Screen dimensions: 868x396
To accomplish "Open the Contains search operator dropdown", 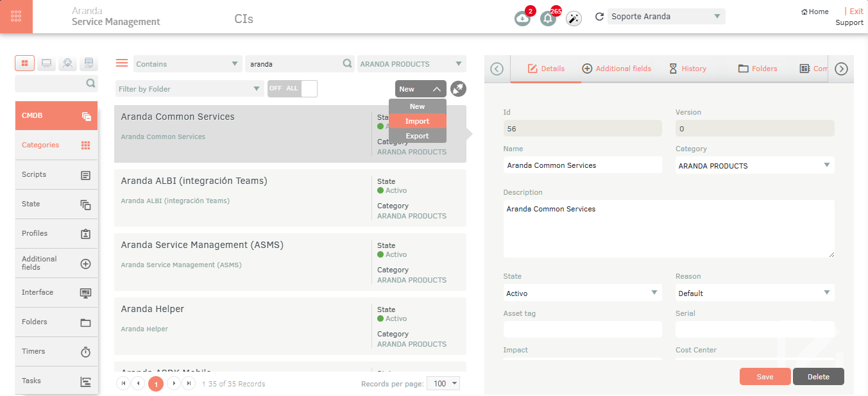I will [x=188, y=64].
